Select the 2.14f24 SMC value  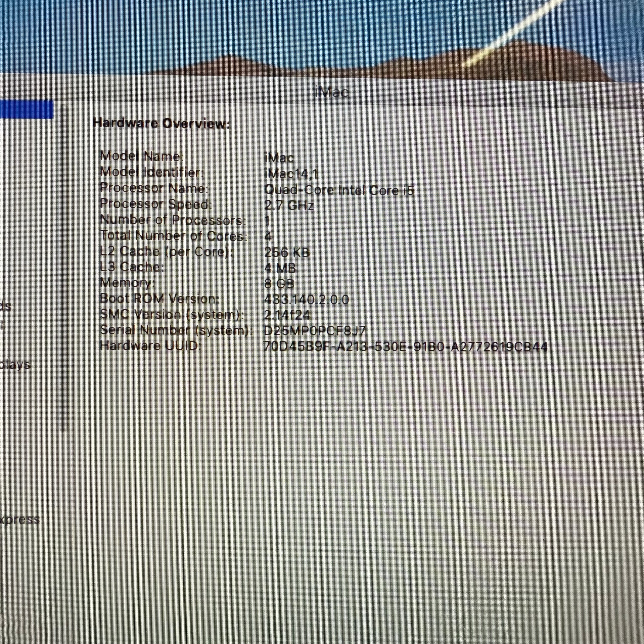pyautogui.click(x=287, y=315)
